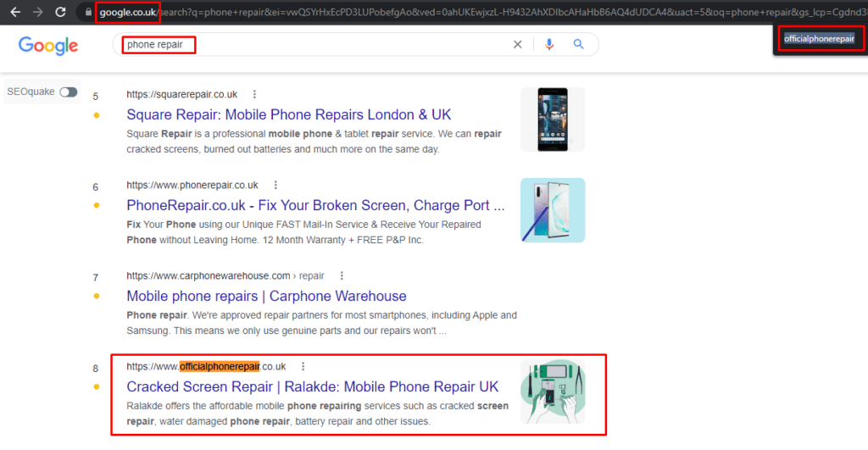Click the google.co.uk address bar URL
This screenshot has height=450, width=868.
click(x=128, y=12)
